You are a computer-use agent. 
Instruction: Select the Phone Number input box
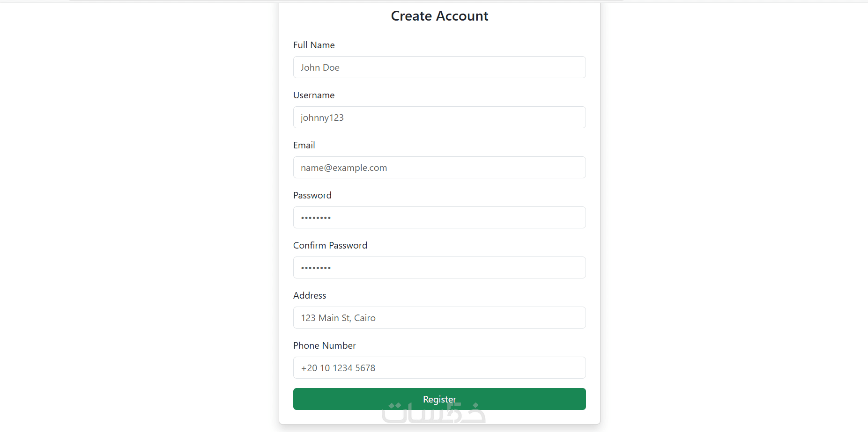pos(439,368)
